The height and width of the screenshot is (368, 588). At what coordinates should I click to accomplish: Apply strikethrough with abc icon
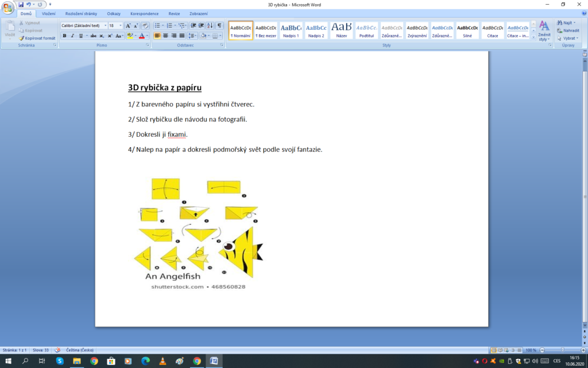(x=94, y=36)
